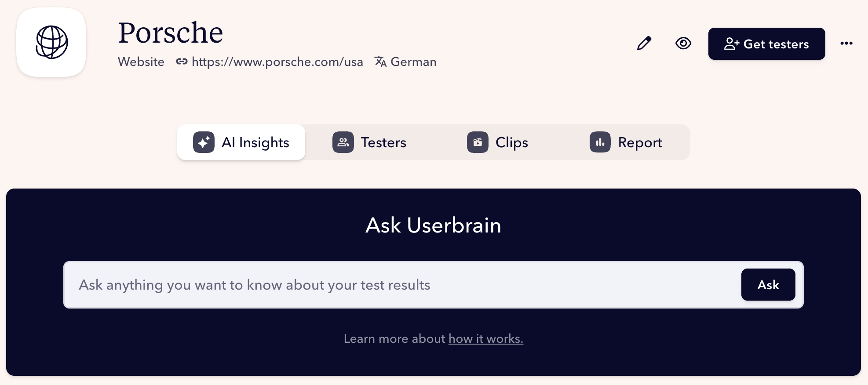Open the Clips tab
This screenshot has height=385, width=868.
point(511,142)
